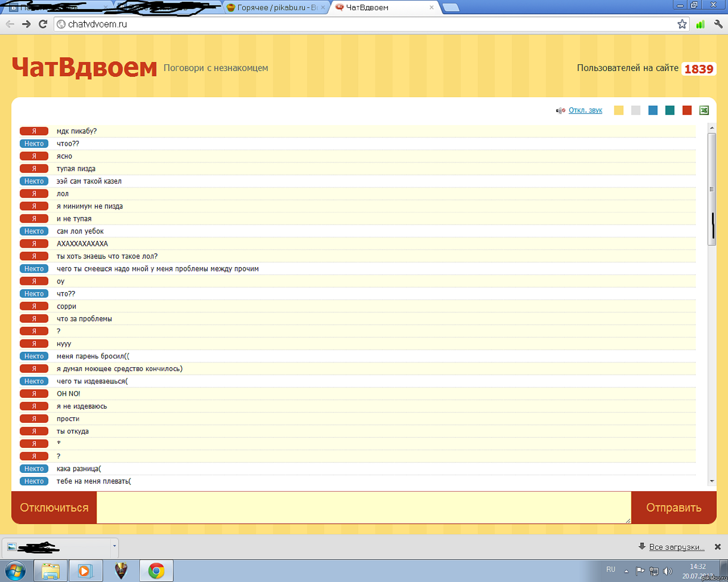728x582 pixels.
Task: Click the Chrome icon in the taskbar
Action: click(x=156, y=571)
